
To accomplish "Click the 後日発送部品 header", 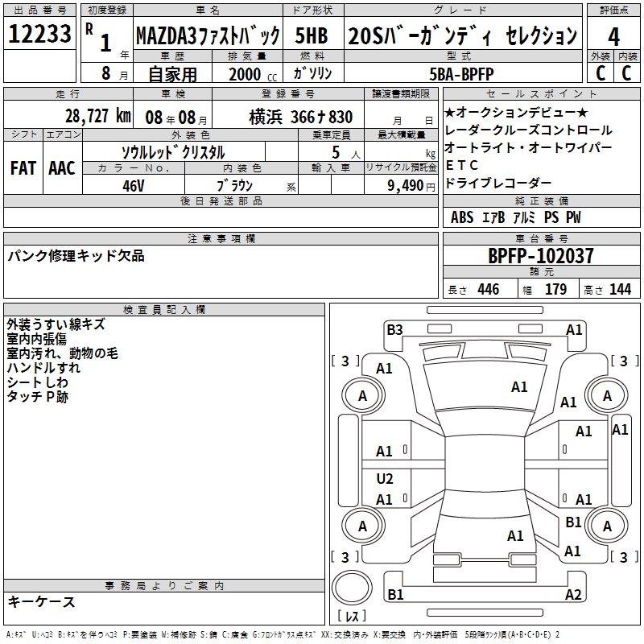I will [x=221, y=200].
